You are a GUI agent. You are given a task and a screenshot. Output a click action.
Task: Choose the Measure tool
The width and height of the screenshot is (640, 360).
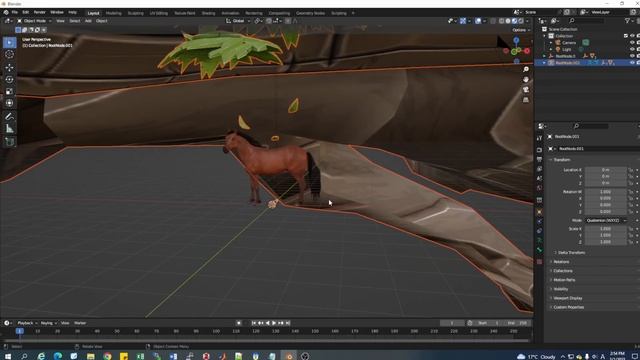9,129
